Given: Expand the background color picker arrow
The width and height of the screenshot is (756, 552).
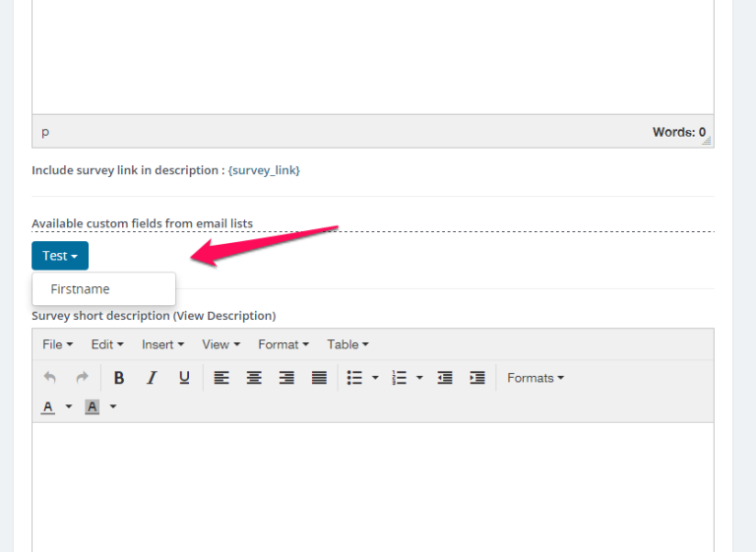Looking at the screenshot, I should 113,406.
